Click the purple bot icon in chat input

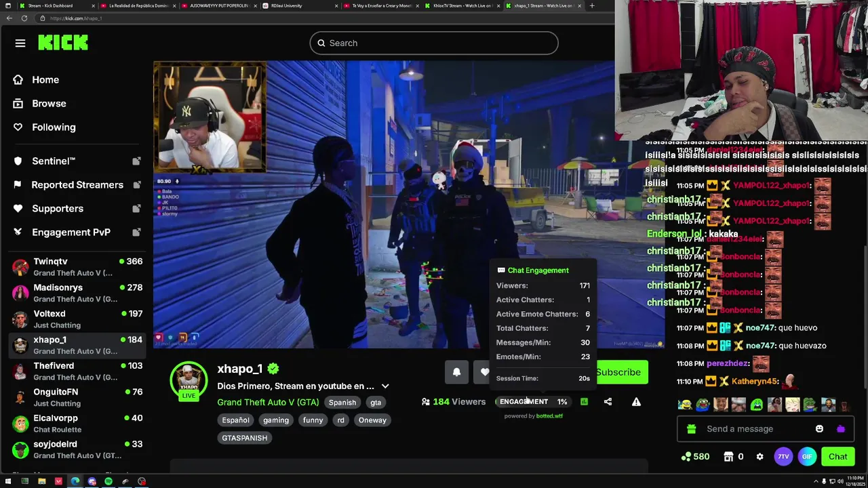841,429
